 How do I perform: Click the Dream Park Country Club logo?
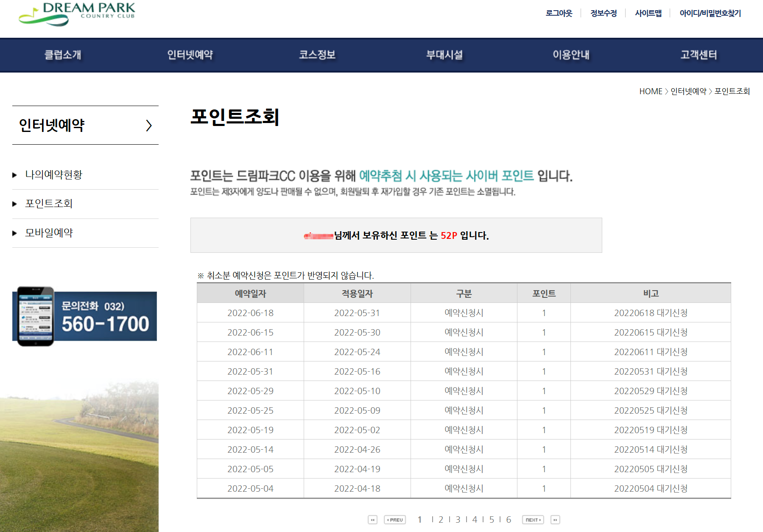tap(77, 14)
